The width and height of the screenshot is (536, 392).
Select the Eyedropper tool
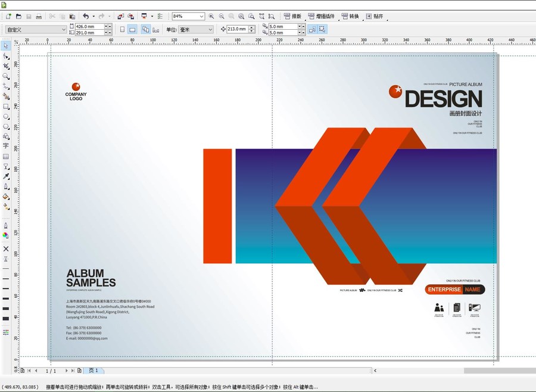point(6,176)
